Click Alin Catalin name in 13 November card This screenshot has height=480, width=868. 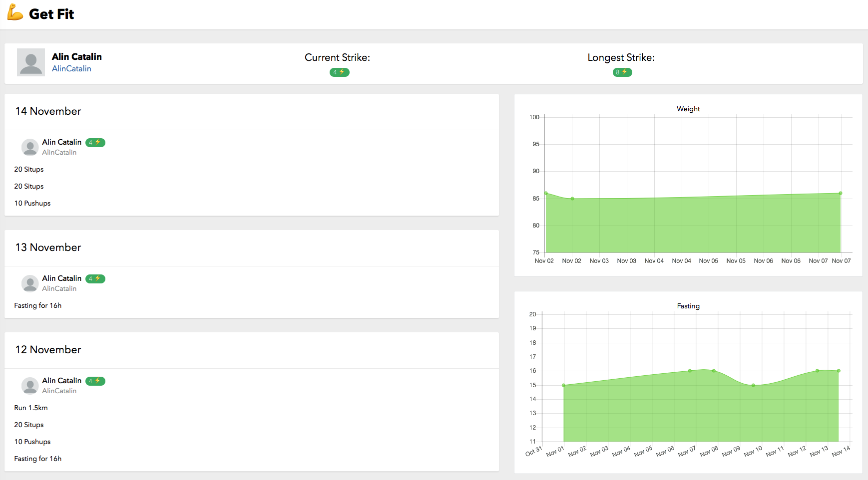(62, 278)
